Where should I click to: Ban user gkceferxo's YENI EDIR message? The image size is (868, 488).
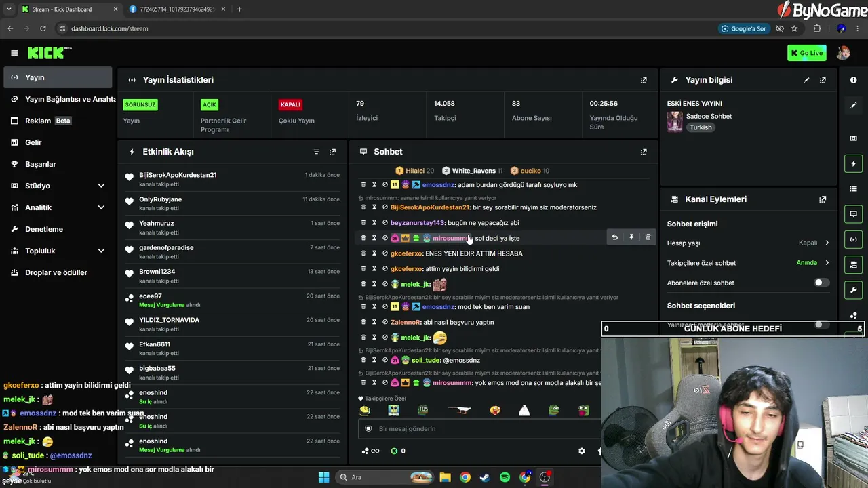tap(384, 253)
